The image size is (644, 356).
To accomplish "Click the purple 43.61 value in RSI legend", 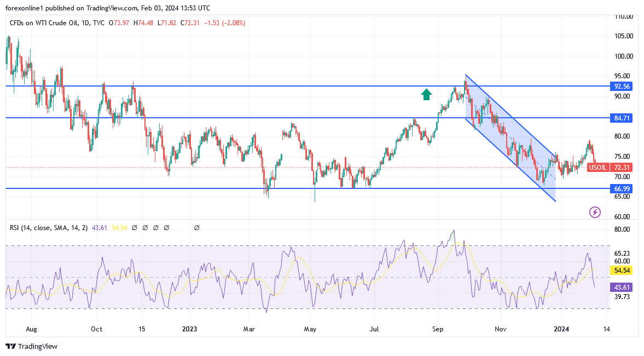I will coord(100,227).
